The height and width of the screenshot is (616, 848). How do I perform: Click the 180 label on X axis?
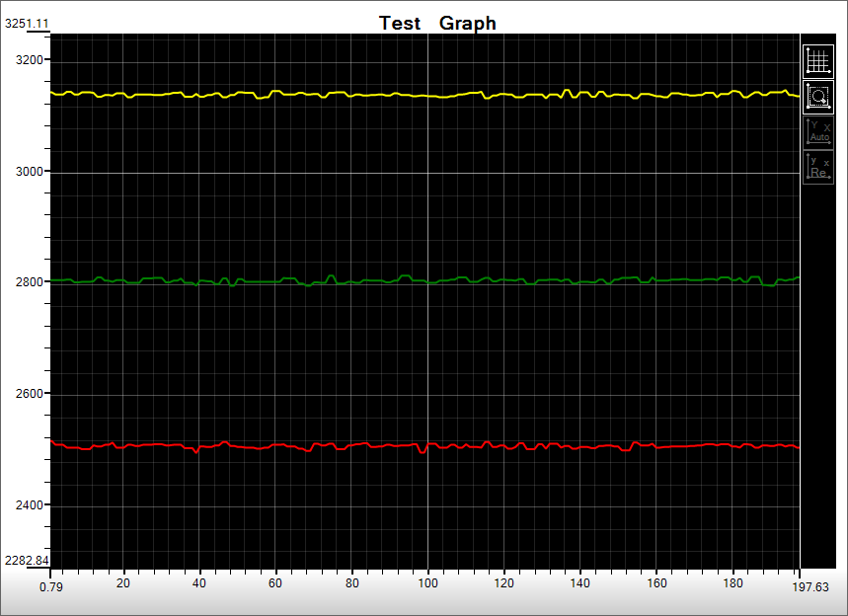pyautogui.click(x=732, y=583)
